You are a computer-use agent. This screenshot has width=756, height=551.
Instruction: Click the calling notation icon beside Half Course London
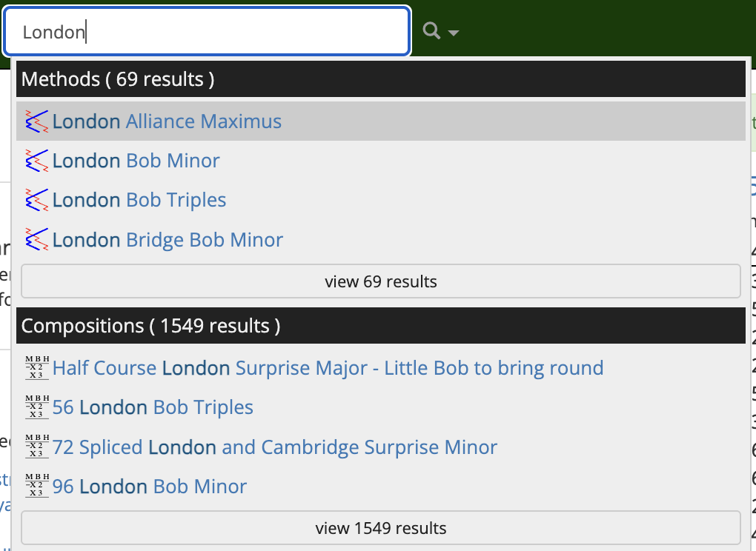pos(36,367)
